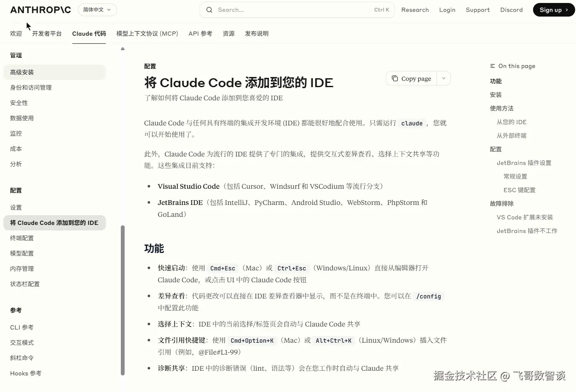
Task: Open 状态栏配置 sidebar page
Action: coord(54,284)
